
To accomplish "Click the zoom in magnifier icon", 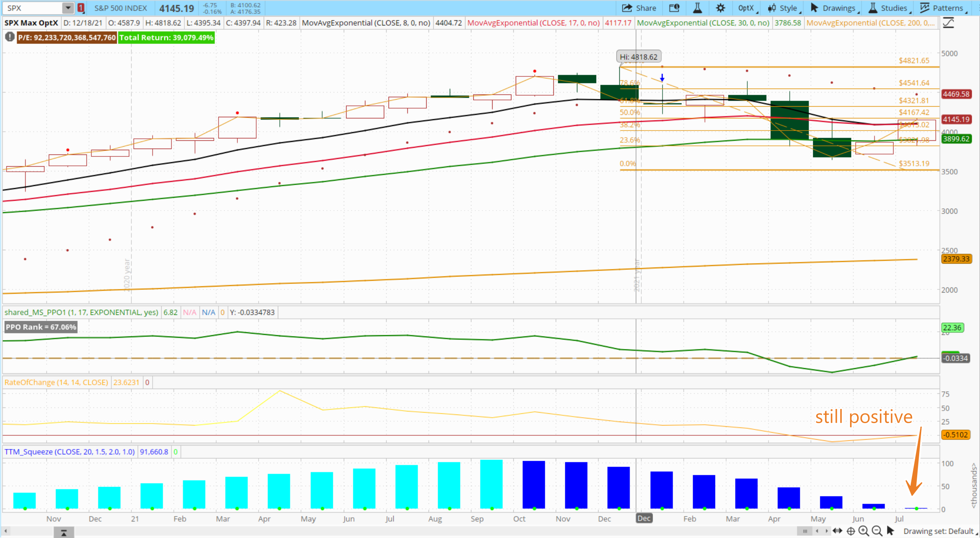I will (863, 531).
